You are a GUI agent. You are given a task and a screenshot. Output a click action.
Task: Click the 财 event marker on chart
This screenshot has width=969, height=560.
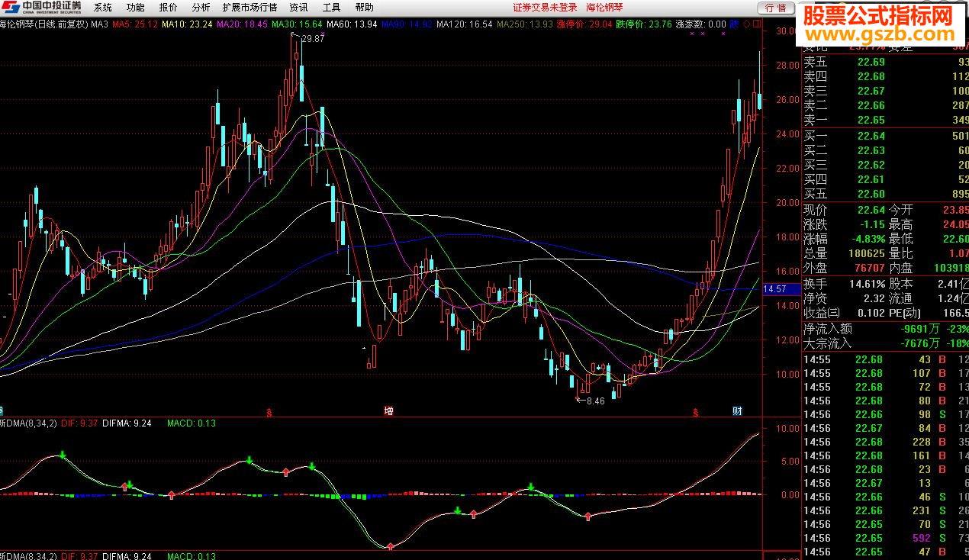pyautogui.click(x=737, y=411)
